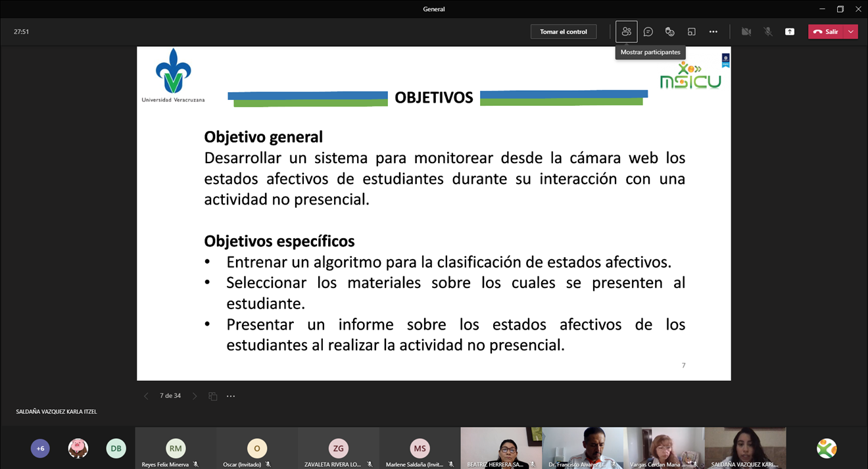Toggle the camera on
The image size is (868, 469).
click(746, 32)
